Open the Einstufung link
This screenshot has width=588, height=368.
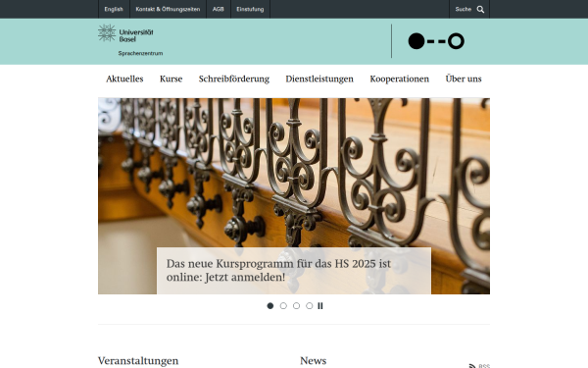click(250, 9)
